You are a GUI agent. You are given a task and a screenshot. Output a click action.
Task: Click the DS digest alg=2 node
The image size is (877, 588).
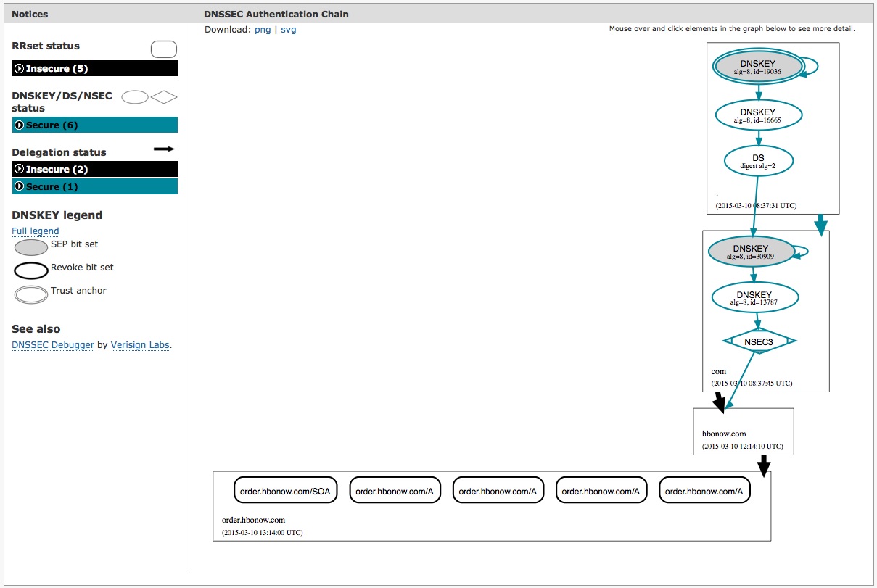[758, 161]
